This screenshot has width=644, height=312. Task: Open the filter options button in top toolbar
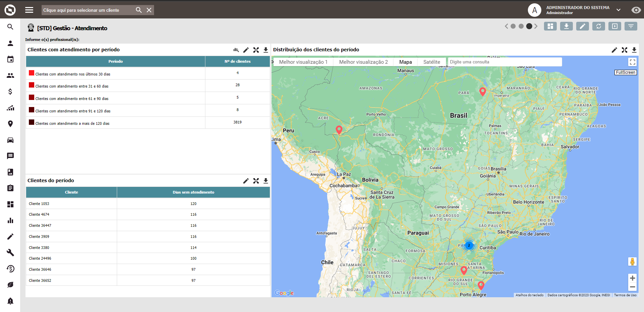point(631,26)
